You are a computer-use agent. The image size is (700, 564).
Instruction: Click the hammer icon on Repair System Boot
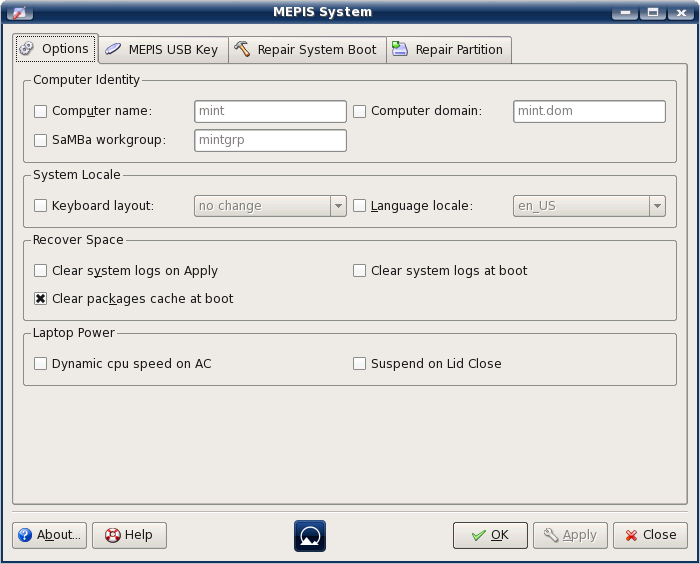click(x=242, y=49)
